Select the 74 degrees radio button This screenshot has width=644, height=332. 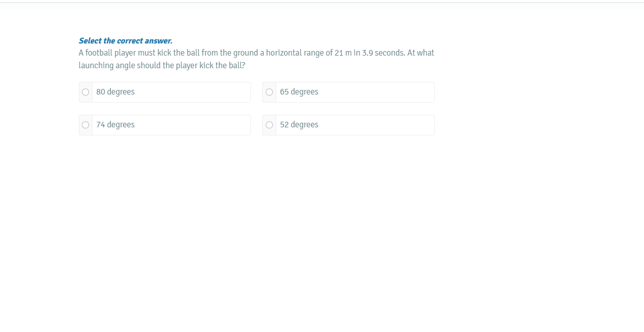tap(85, 125)
